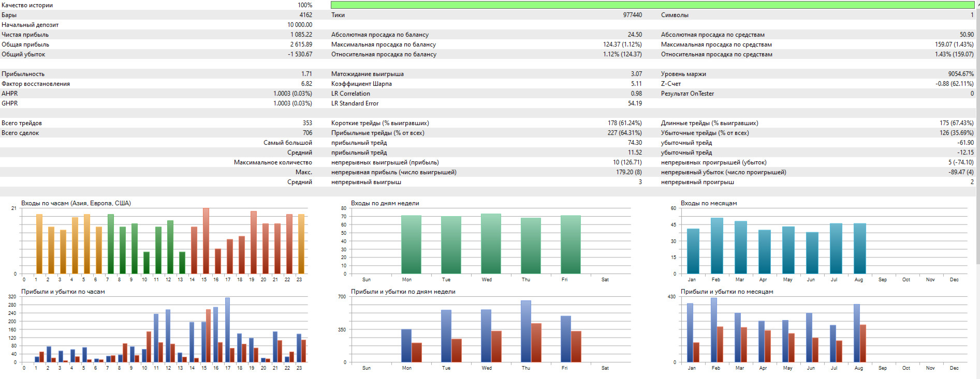Click the LR Standard Error value '54.19'
The width and height of the screenshot is (980, 379).
635,103
